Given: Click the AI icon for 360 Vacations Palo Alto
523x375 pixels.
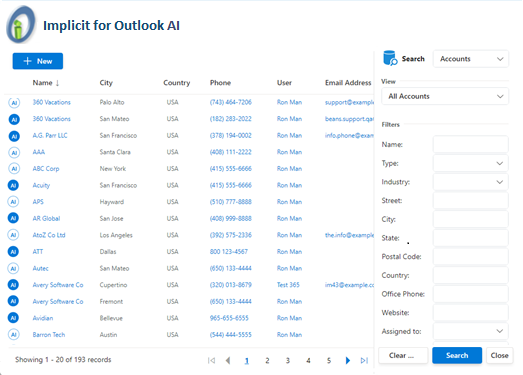Looking at the screenshot, I should click(x=14, y=103).
